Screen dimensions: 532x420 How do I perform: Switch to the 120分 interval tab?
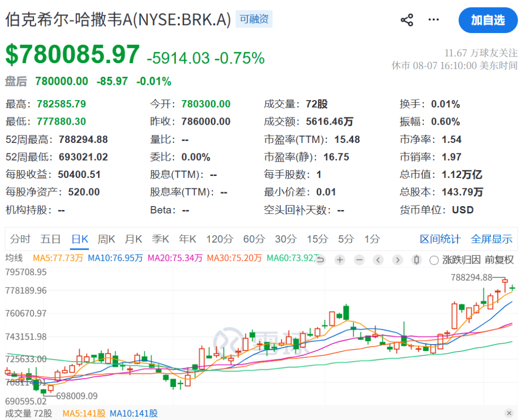coord(220,239)
